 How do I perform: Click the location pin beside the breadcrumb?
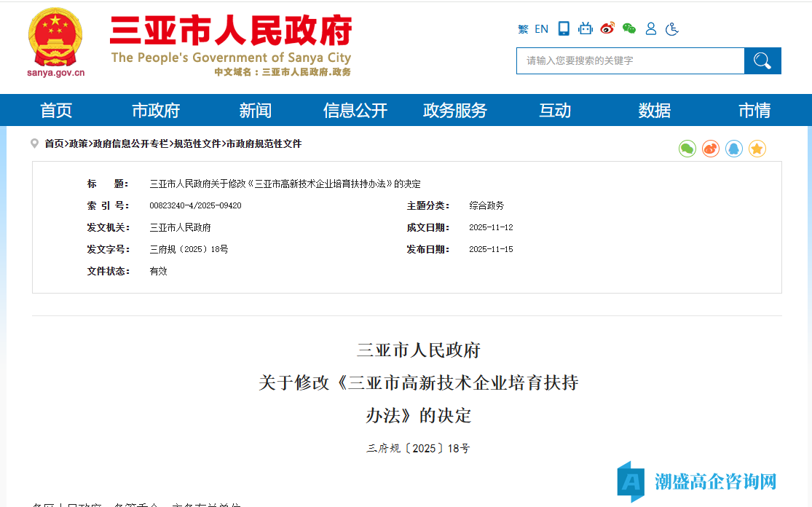pos(34,144)
